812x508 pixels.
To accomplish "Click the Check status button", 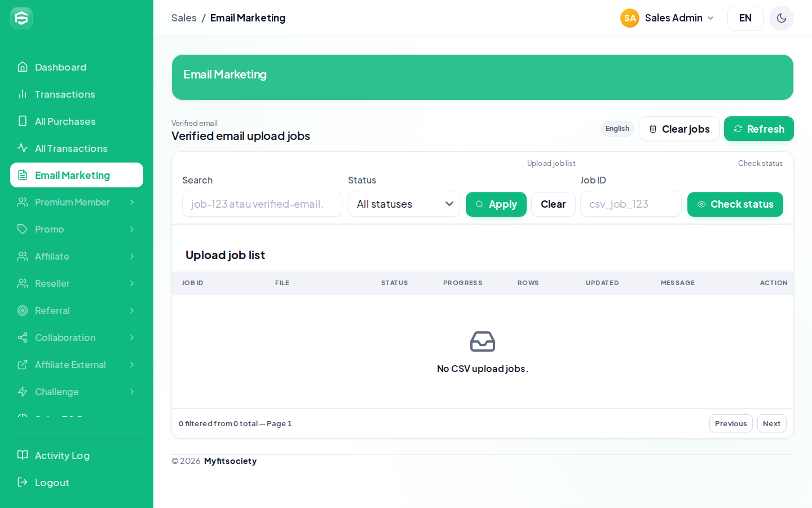I will 735,204.
